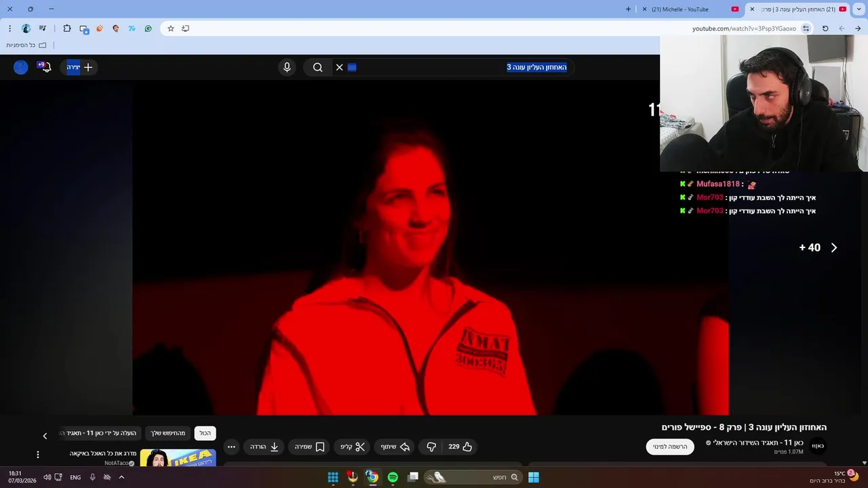This screenshot has width=868, height=488.
Task: Open the Chrome extensions puzzle icon
Action: click(x=66, y=28)
